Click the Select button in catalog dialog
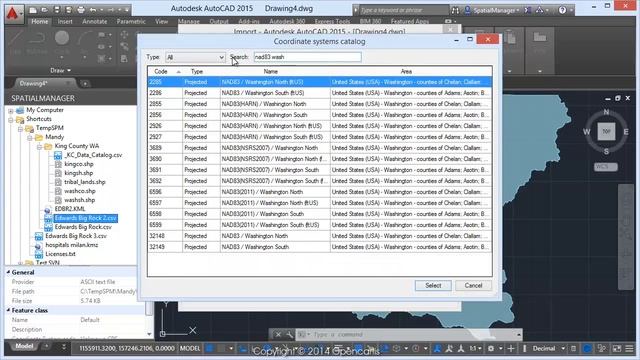Screen dimensions: 640x360 click(x=433, y=285)
